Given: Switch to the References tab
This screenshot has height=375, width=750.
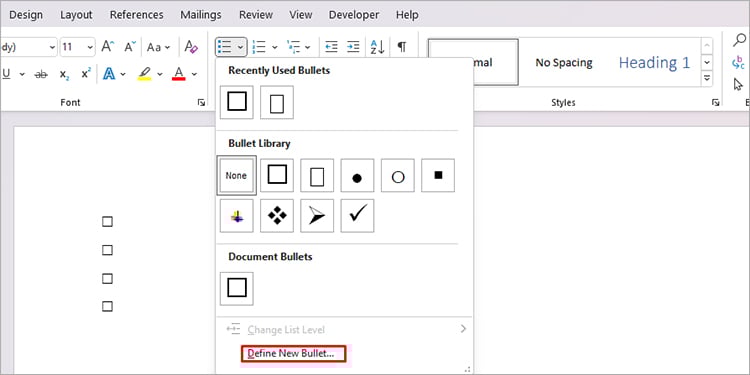Looking at the screenshot, I should (x=136, y=15).
